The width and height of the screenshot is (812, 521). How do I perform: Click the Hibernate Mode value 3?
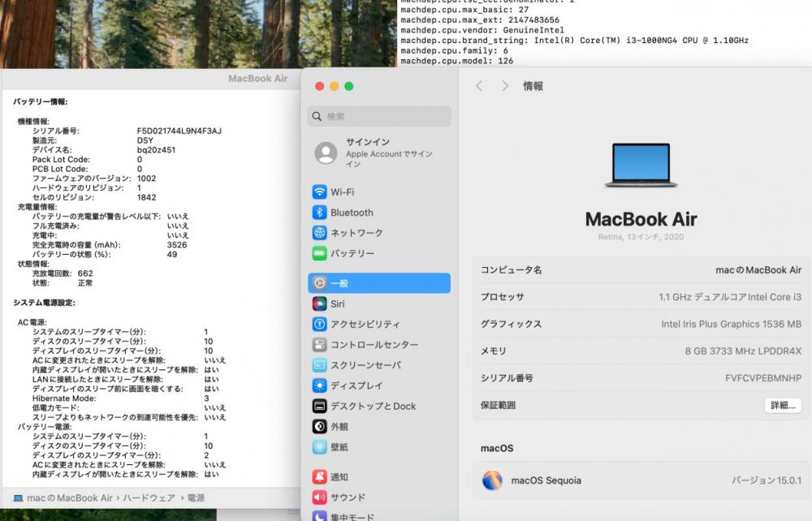[206, 398]
